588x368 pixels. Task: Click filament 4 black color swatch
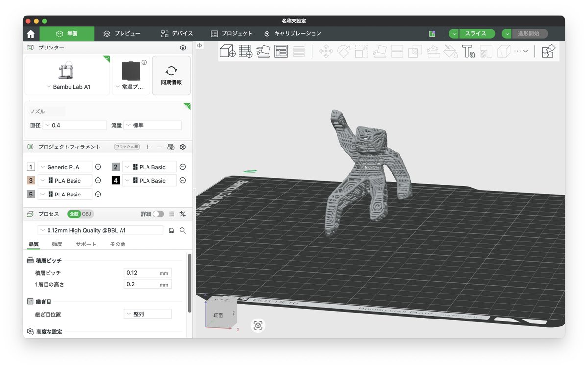[116, 181]
